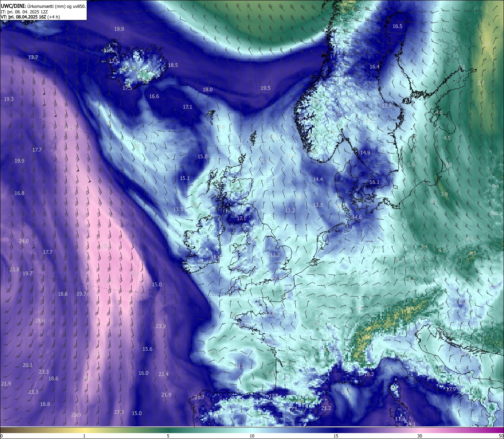Click the 14.4 value in the North Sea
The image size is (504, 439).
[x=318, y=179]
